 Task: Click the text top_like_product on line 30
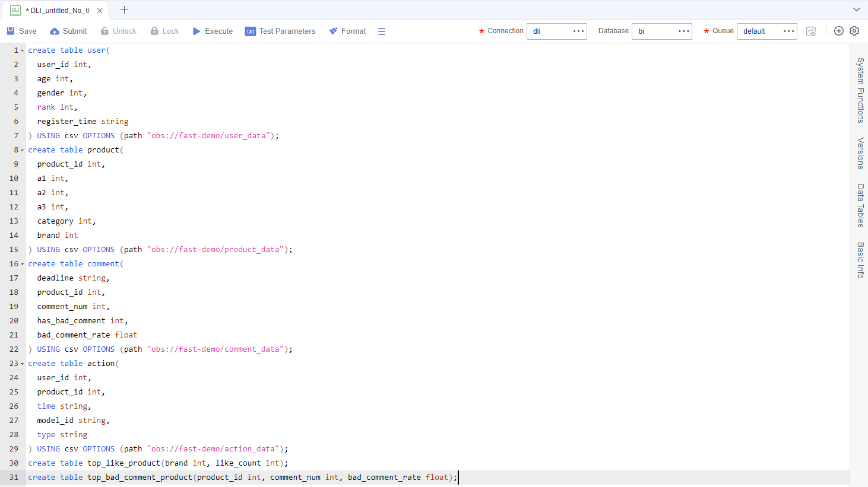124,463
